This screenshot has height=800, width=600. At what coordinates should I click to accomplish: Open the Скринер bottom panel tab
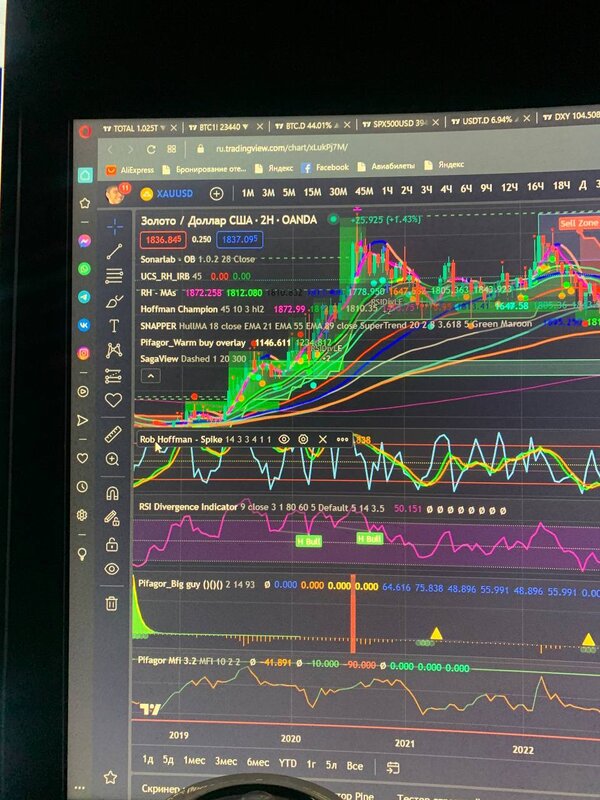(160, 788)
